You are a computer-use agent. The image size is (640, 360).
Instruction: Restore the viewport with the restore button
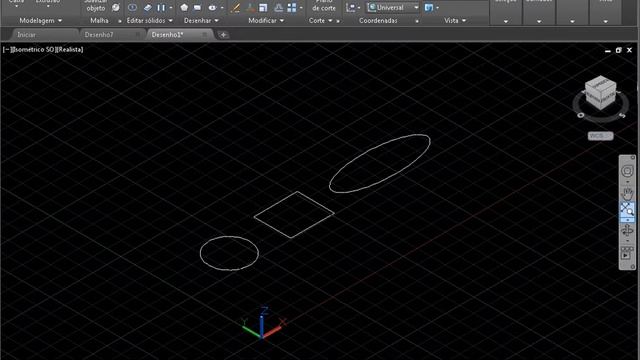point(618,50)
